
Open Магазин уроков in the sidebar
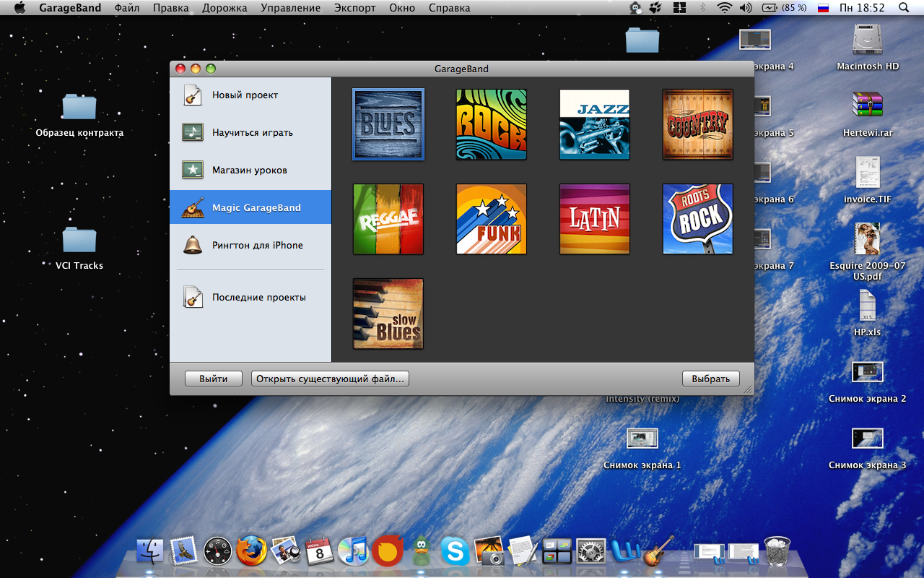[x=250, y=170]
